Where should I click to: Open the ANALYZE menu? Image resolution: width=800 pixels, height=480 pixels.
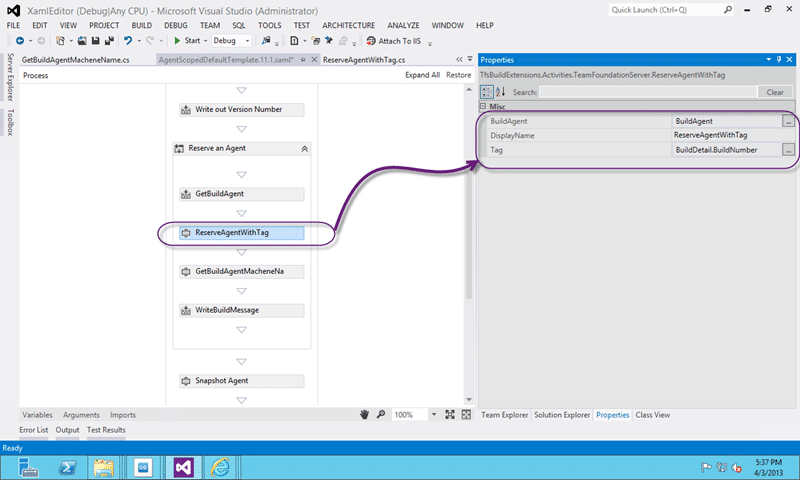click(x=403, y=26)
